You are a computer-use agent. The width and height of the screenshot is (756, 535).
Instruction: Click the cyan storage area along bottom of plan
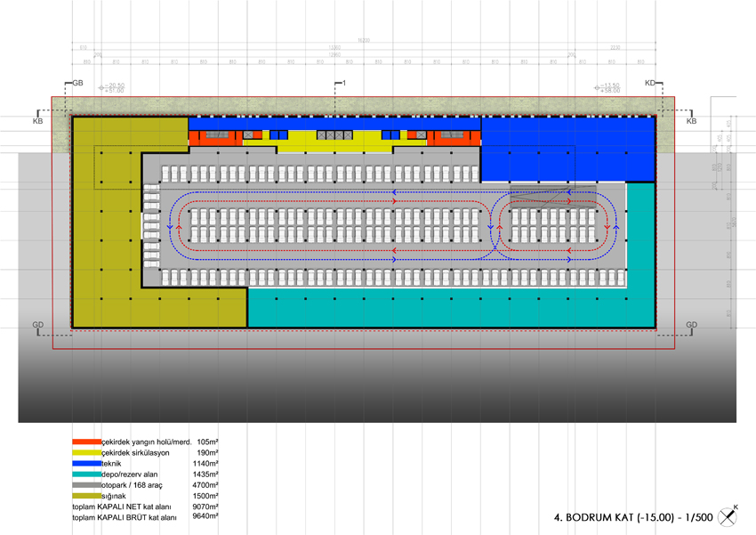pos(445,309)
